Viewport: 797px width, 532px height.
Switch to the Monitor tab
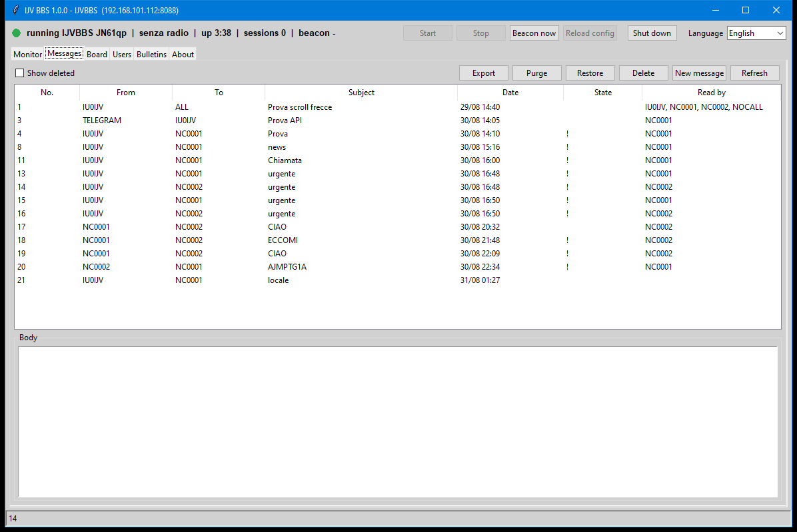pos(27,55)
